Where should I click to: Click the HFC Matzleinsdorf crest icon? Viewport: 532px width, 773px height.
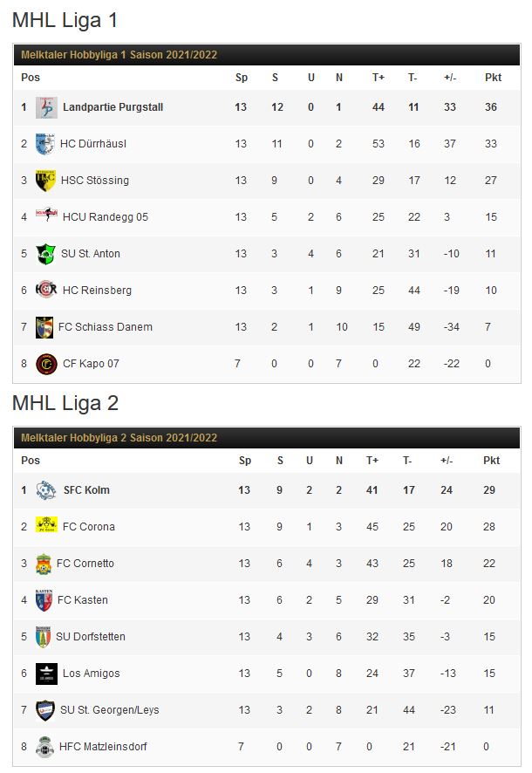44,747
